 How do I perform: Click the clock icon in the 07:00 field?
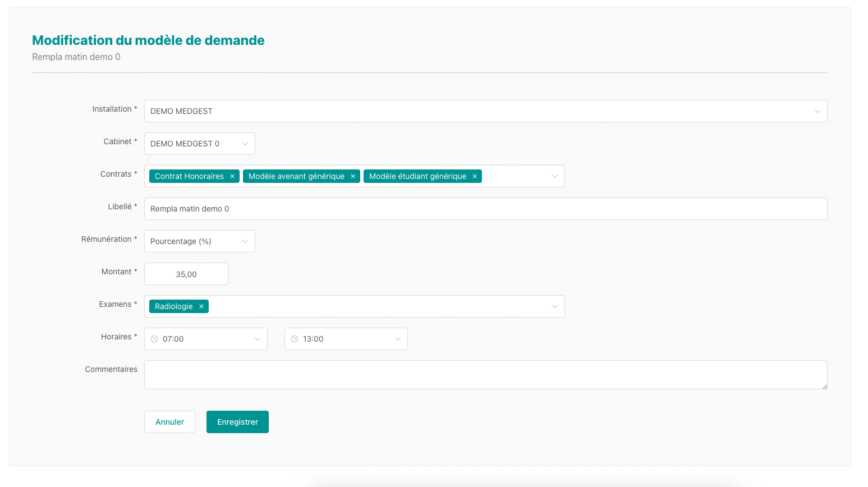(154, 339)
